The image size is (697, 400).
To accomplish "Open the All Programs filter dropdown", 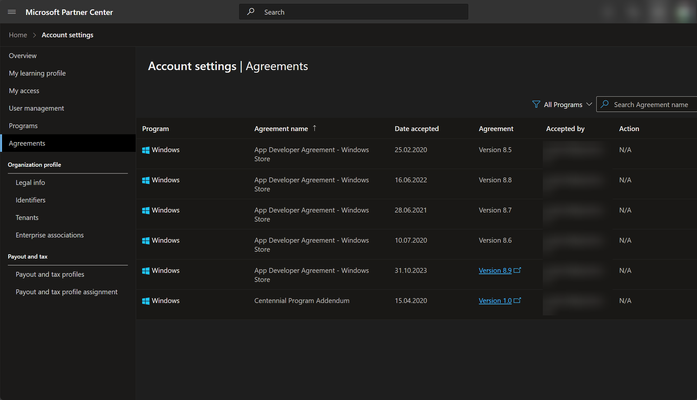I will point(562,104).
